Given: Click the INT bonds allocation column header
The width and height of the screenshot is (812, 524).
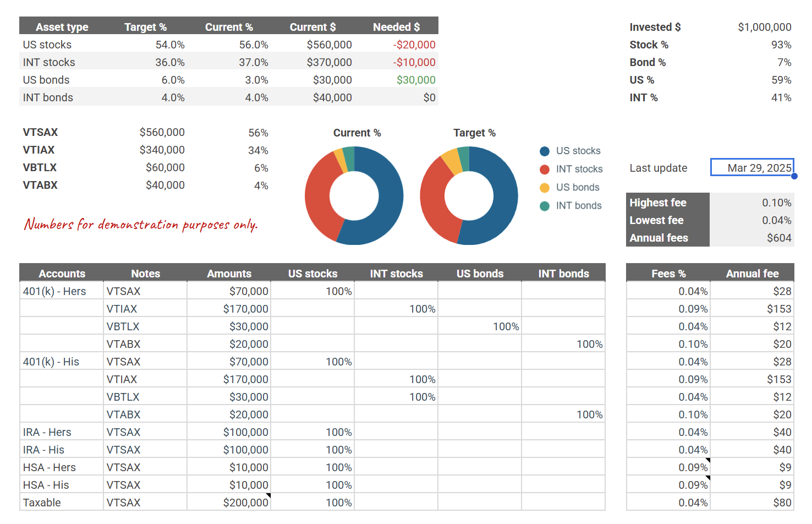Looking at the screenshot, I should point(563,273).
